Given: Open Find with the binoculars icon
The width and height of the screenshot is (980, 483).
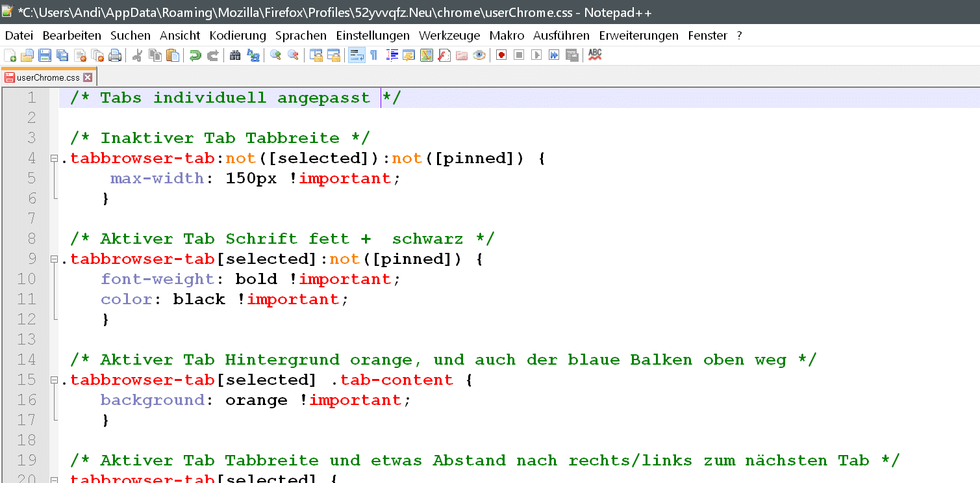Looking at the screenshot, I should pos(235,55).
